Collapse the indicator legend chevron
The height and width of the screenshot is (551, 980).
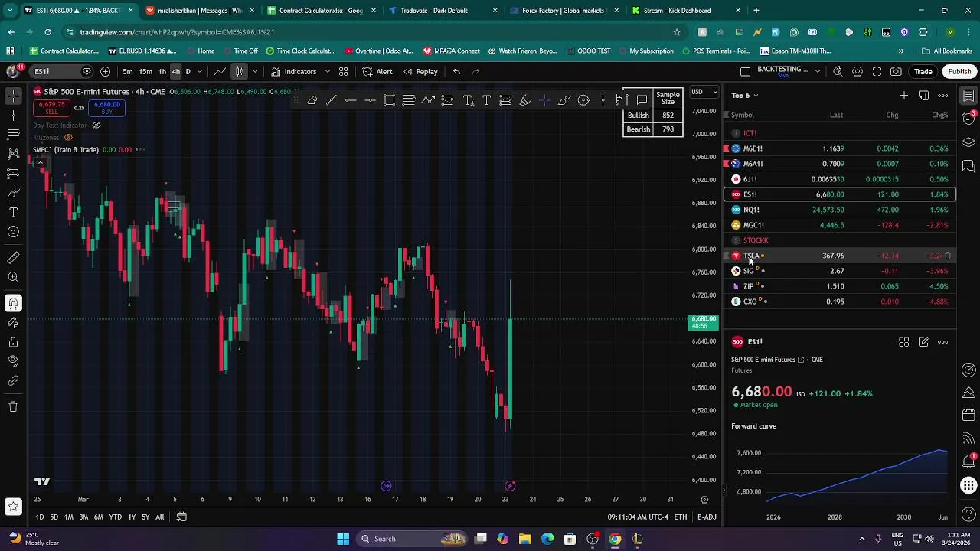click(x=40, y=162)
